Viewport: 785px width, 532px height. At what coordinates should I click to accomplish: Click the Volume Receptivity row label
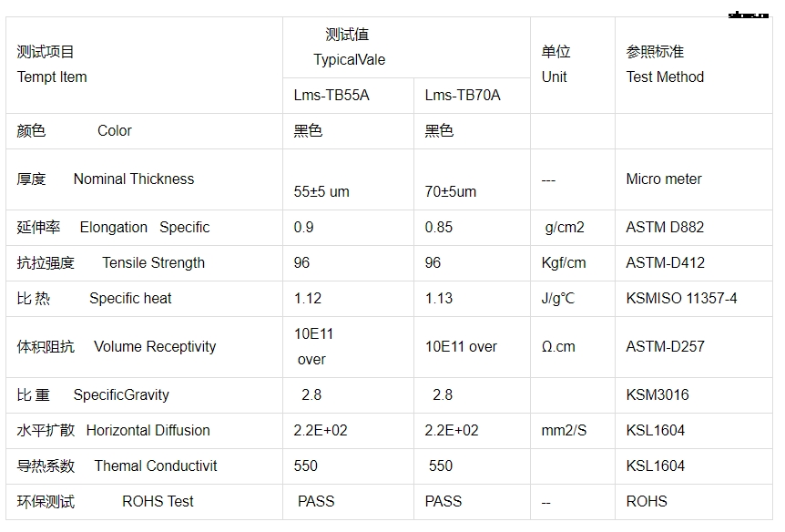(155, 347)
